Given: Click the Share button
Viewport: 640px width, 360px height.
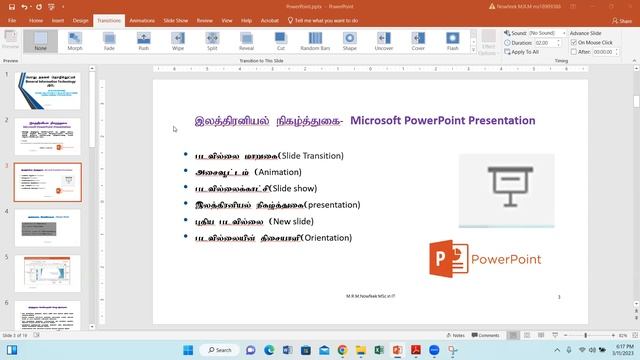Looking at the screenshot, I should click(x=622, y=20).
